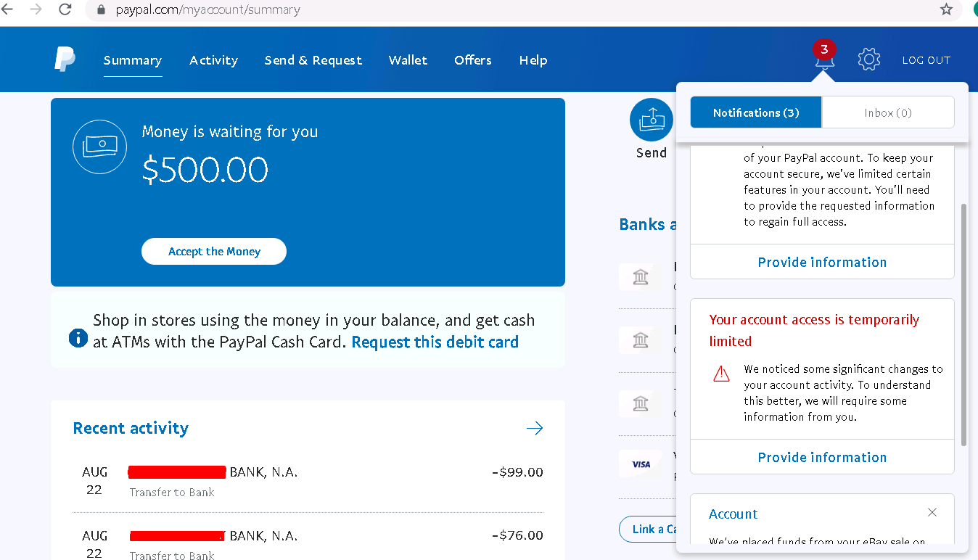Click the Send money icon

coord(651,120)
